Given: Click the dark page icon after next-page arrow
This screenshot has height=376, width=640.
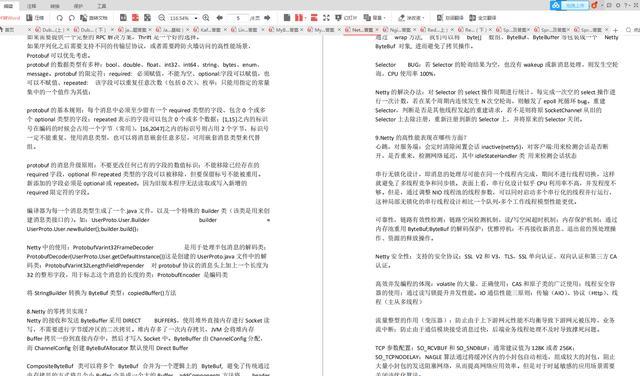Looking at the screenshot, I should (x=287, y=18).
